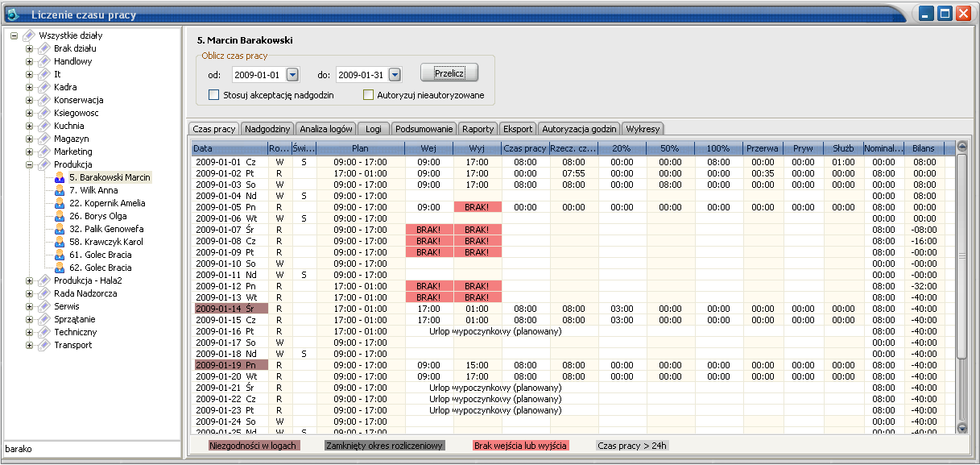980x465 pixels.
Task: Switch to the Logi tab
Action: click(373, 129)
